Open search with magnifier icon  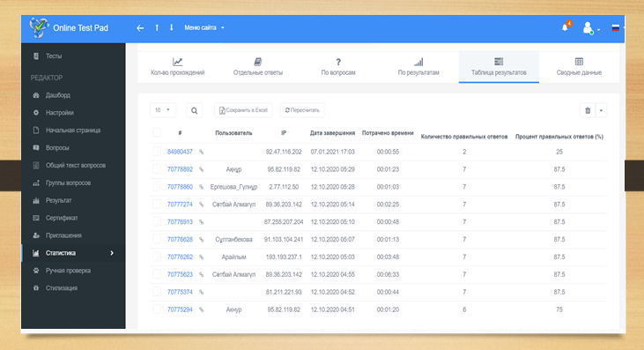click(195, 110)
